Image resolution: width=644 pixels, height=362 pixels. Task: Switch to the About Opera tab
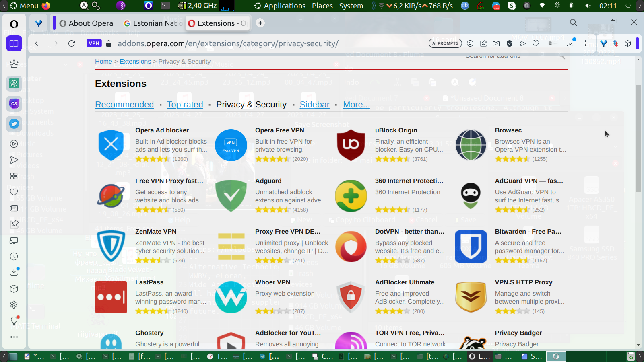(x=87, y=23)
